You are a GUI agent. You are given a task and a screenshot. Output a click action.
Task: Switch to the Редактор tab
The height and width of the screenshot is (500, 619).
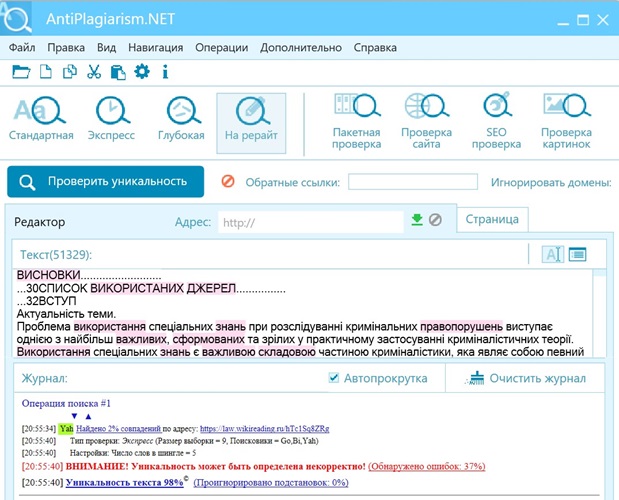coord(40,222)
